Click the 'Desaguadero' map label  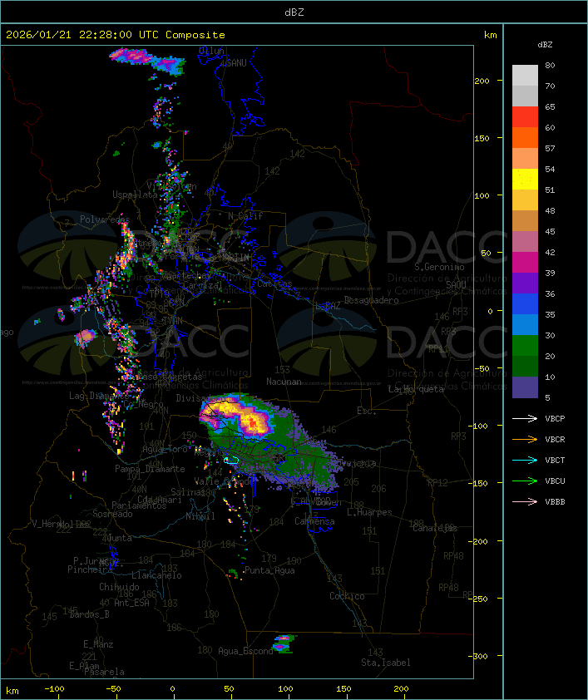coord(372,300)
